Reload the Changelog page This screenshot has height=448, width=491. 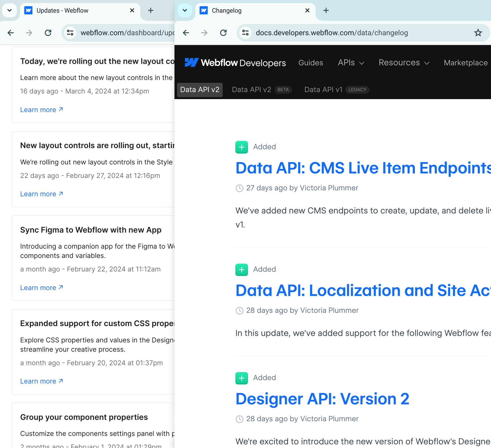pos(224,33)
